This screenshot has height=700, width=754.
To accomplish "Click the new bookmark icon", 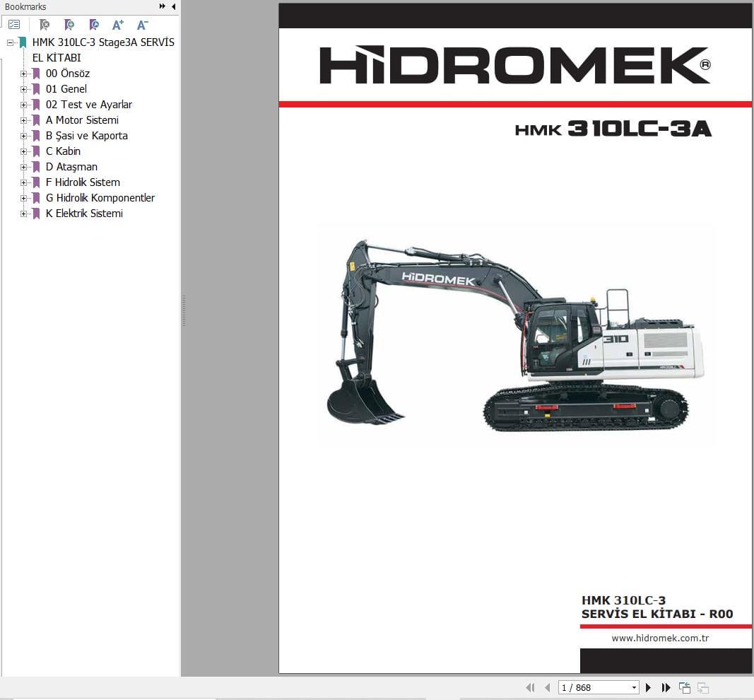I will (x=69, y=25).
